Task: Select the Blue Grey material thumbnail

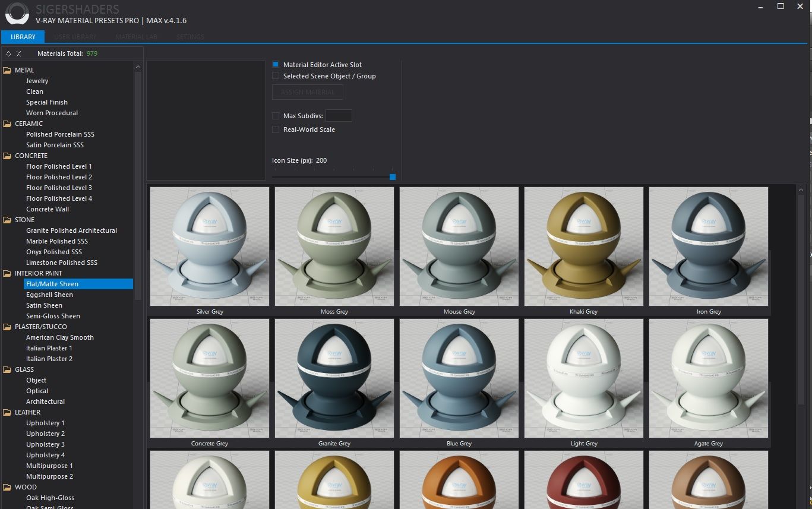Action: click(x=459, y=378)
